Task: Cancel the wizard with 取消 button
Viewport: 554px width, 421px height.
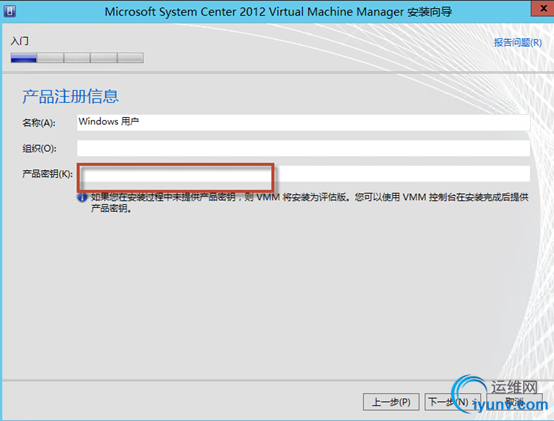Action: pyautogui.click(x=514, y=402)
